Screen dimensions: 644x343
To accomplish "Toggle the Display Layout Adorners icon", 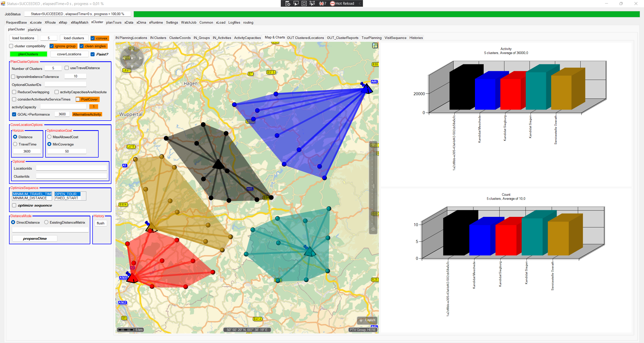I will coord(304,4).
